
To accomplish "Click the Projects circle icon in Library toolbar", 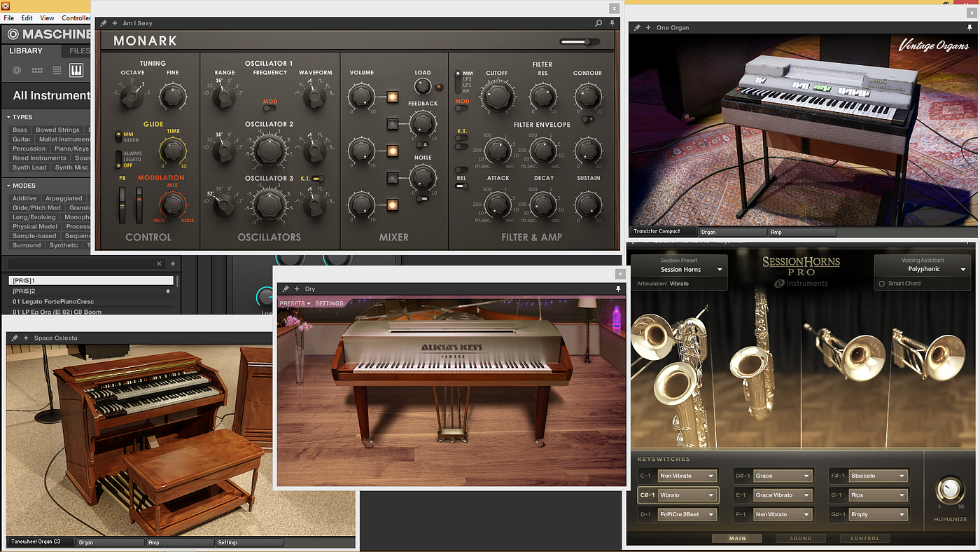I will click(x=17, y=71).
